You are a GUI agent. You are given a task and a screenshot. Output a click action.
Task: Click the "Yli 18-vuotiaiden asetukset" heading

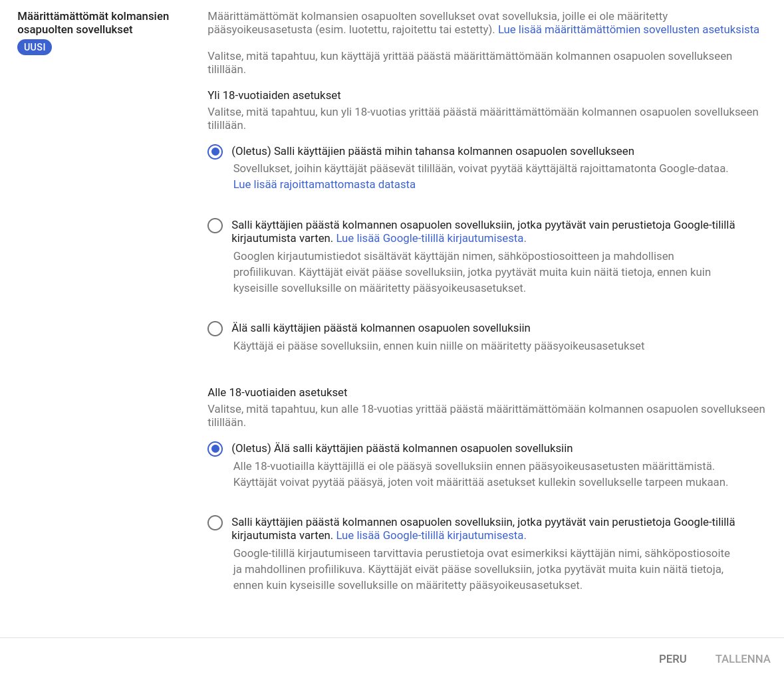point(274,95)
